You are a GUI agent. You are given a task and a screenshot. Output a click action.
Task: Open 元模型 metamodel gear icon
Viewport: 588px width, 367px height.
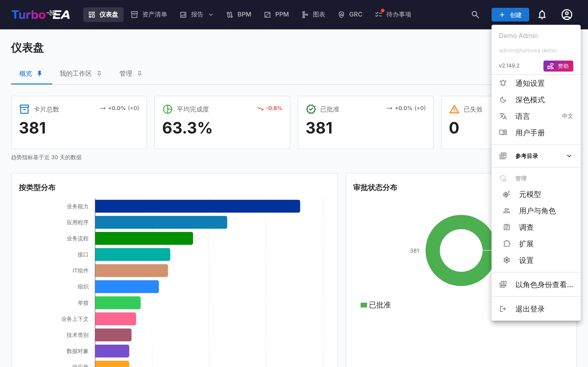[506, 194]
